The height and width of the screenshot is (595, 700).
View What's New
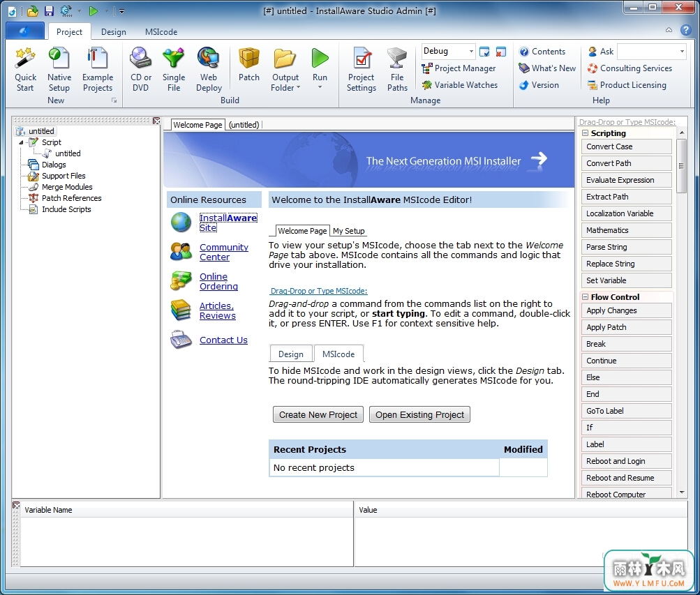click(547, 68)
